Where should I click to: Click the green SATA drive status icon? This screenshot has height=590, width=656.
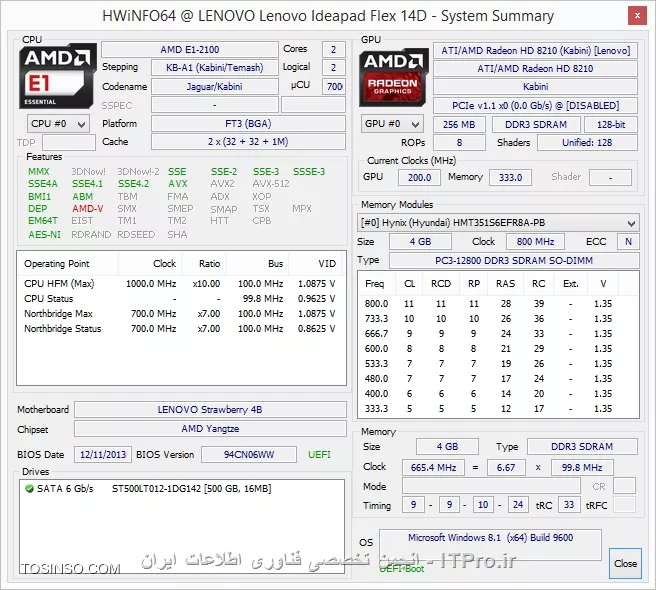[x=29, y=488]
